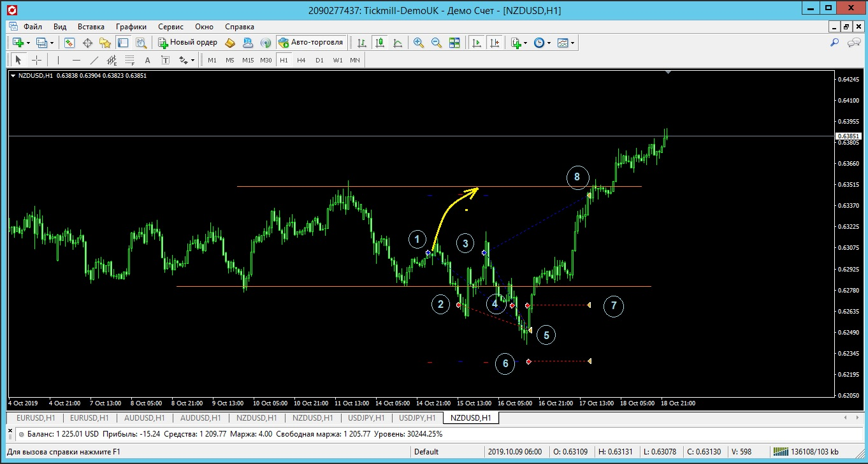The image size is (868, 464).
Task: Switch chart to bar chart mode
Action: (x=362, y=43)
